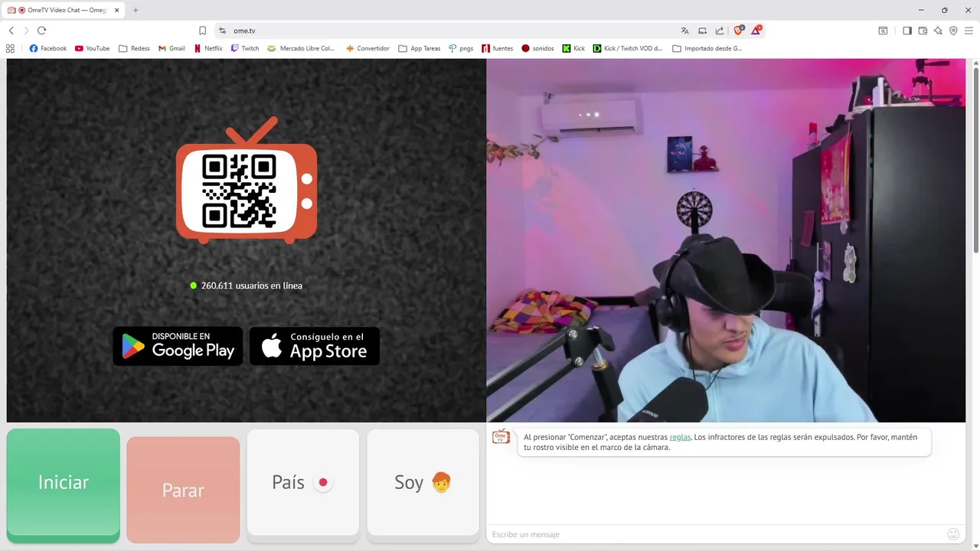This screenshot has height=551, width=980.
Task: Open the Soy gender selector
Action: 423,482
